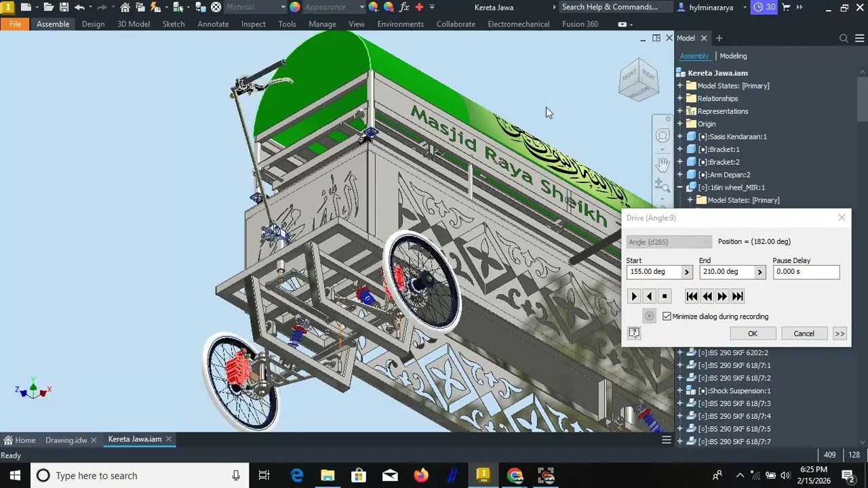Open the File menu
This screenshot has height=488, width=868.
point(15,24)
